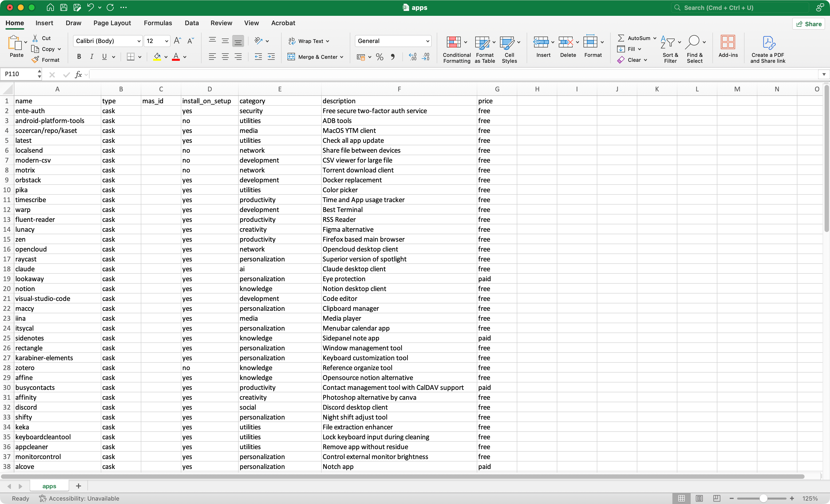Zoom in with the plus button

pyautogui.click(x=792, y=498)
